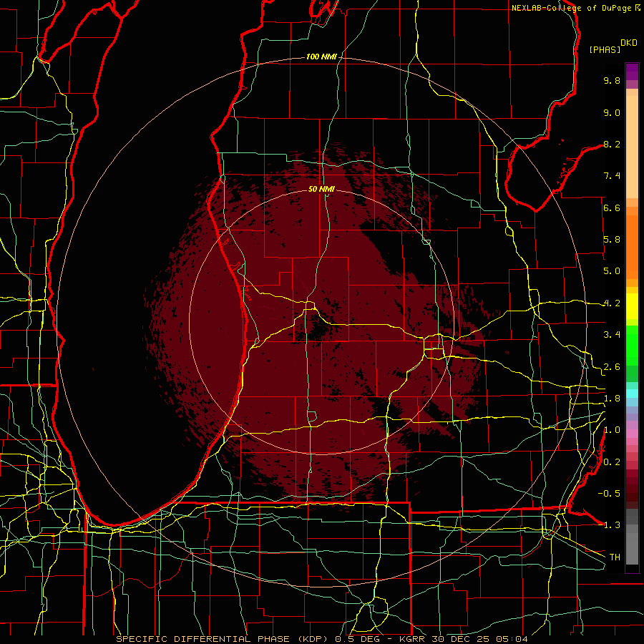Click the purple band atop the color bar

[632, 72]
